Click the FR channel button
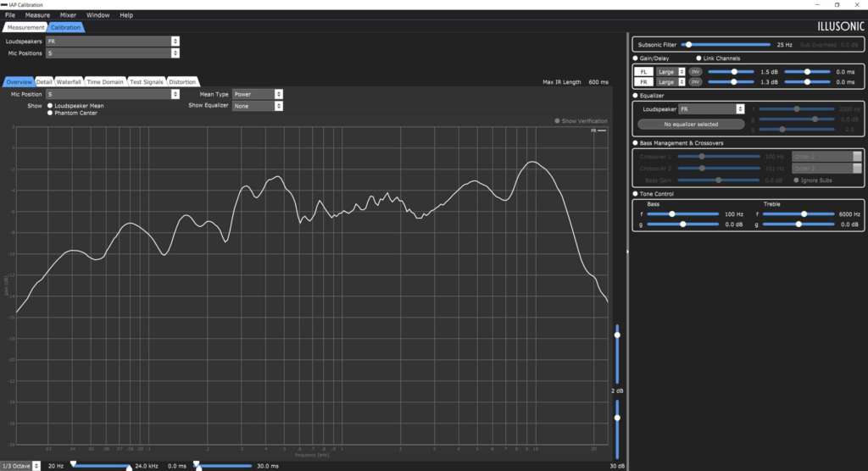This screenshot has width=868, height=471. point(643,82)
